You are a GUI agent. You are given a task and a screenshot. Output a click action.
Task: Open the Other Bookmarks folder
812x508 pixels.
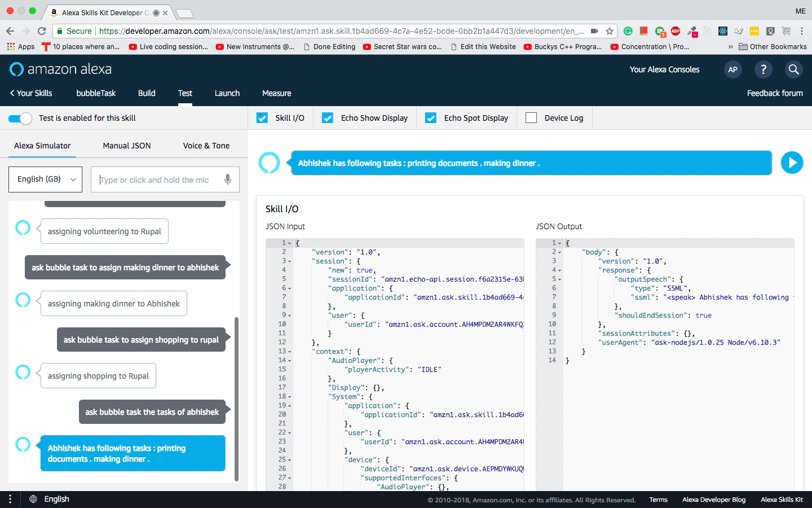(773, 47)
